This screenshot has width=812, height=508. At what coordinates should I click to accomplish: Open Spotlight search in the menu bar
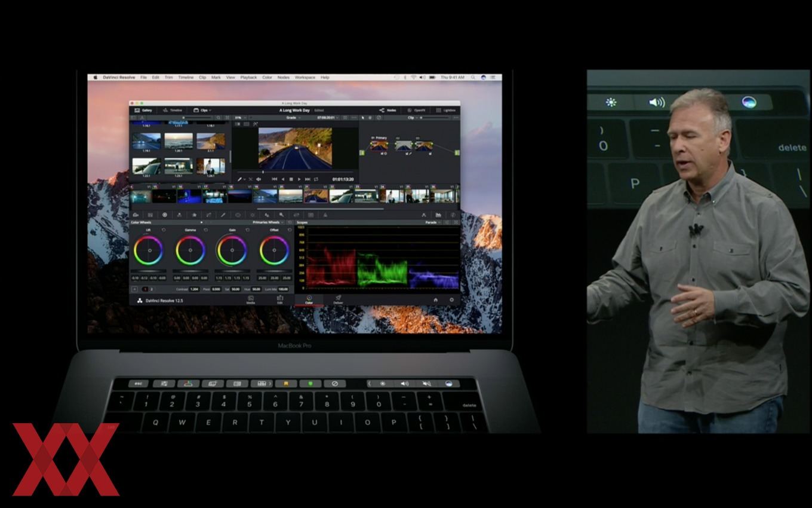pos(473,77)
